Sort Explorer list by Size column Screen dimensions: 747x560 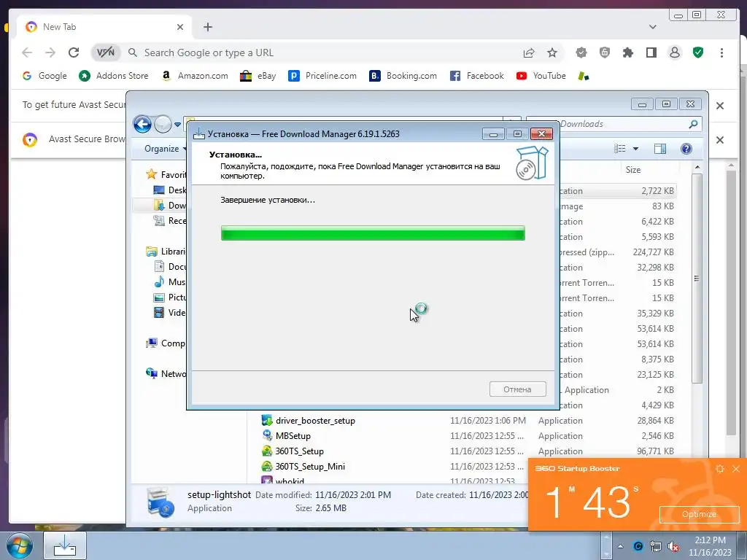pyautogui.click(x=632, y=169)
